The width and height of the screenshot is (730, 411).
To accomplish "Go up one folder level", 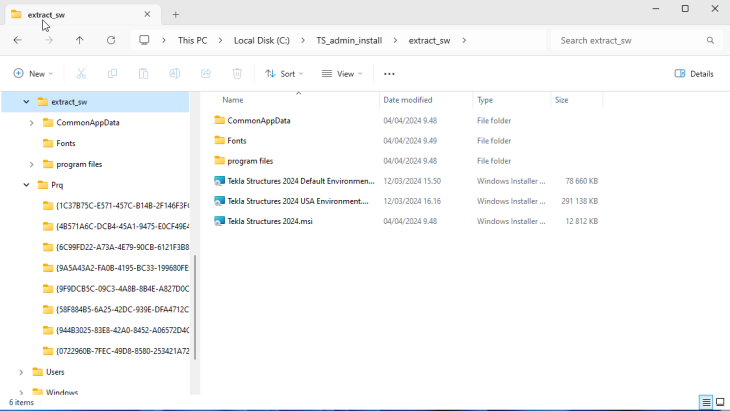I will (x=80, y=40).
